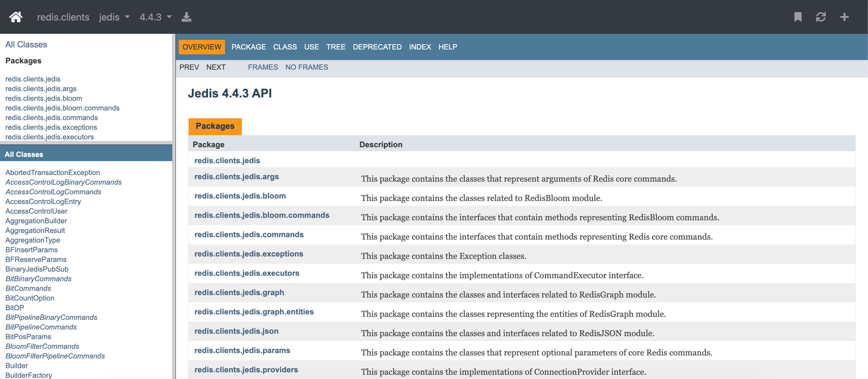Open the DEPRECATED tab
868x379 pixels.
click(x=377, y=47)
